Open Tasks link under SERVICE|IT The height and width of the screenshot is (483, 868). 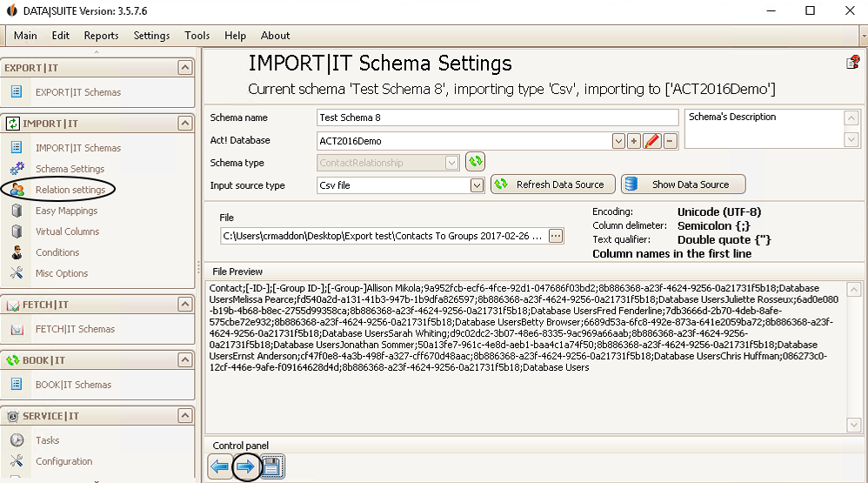[x=48, y=440]
